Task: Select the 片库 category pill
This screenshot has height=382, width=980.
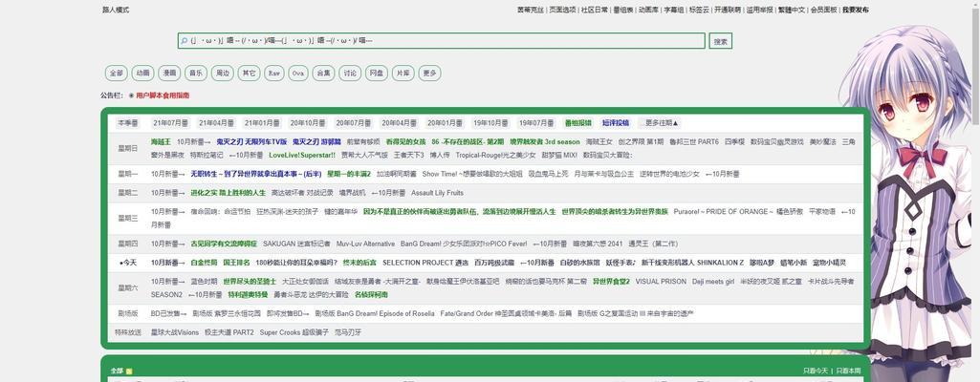Action: tap(403, 73)
